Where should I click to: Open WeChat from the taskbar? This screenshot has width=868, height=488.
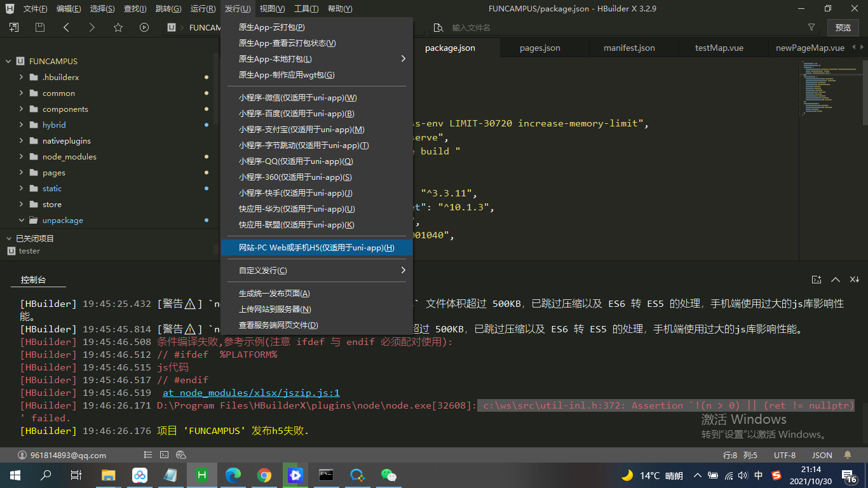[x=388, y=475]
